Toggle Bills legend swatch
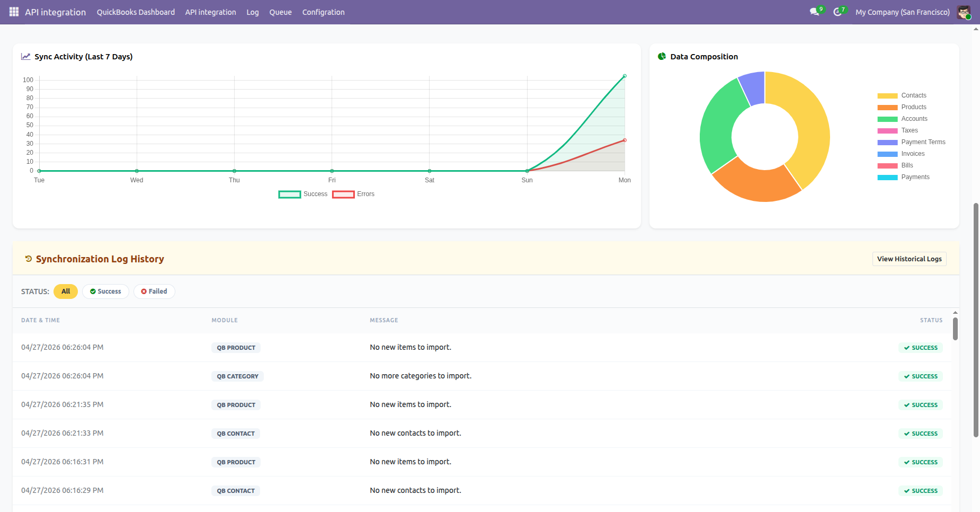The width and height of the screenshot is (980, 512). (887, 166)
